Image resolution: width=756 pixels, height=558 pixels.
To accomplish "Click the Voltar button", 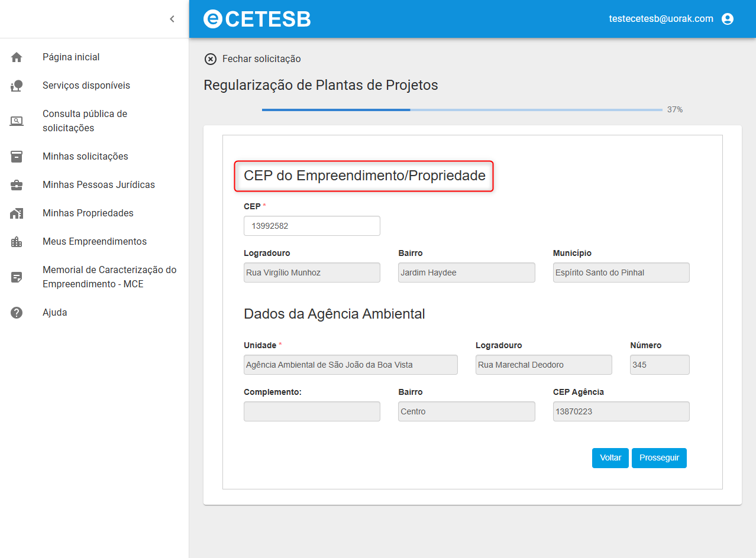I will pyautogui.click(x=610, y=458).
